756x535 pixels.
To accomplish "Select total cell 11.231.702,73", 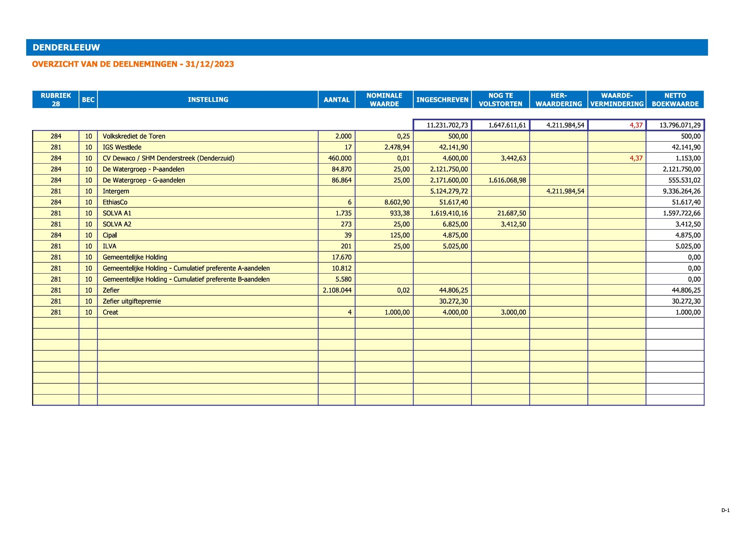I will coord(442,125).
